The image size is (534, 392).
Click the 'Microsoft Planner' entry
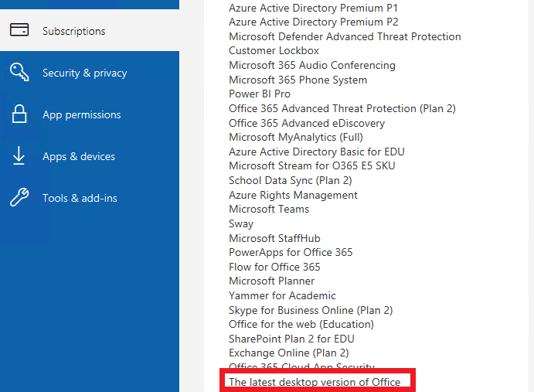tap(272, 281)
